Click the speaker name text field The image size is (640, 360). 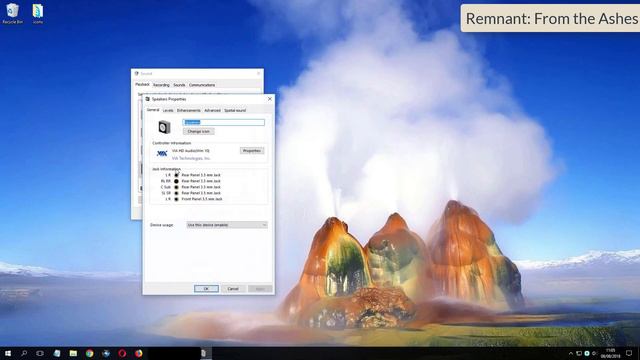coord(223,122)
